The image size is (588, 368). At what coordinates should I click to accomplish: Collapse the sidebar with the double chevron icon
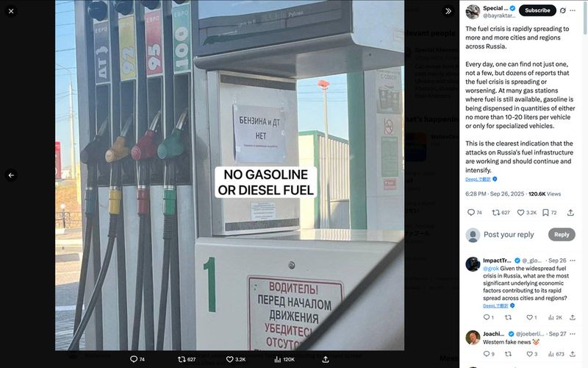tap(448, 11)
